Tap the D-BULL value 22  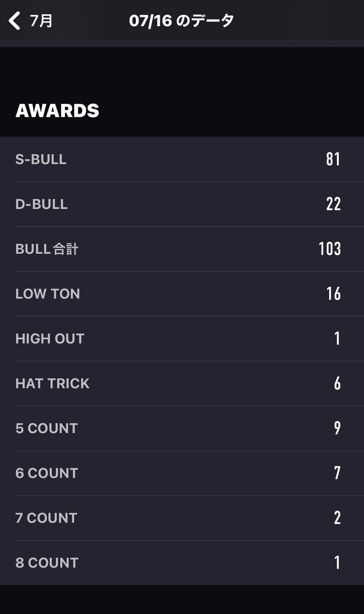tap(333, 204)
